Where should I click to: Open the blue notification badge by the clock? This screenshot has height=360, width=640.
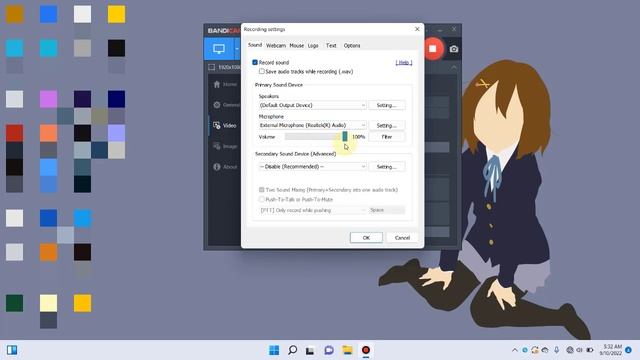tap(629, 350)
